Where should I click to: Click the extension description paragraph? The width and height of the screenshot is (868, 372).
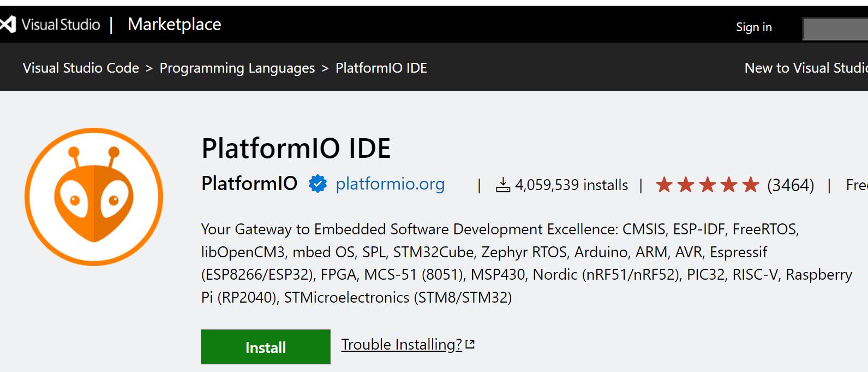click(x=526, y=263)
